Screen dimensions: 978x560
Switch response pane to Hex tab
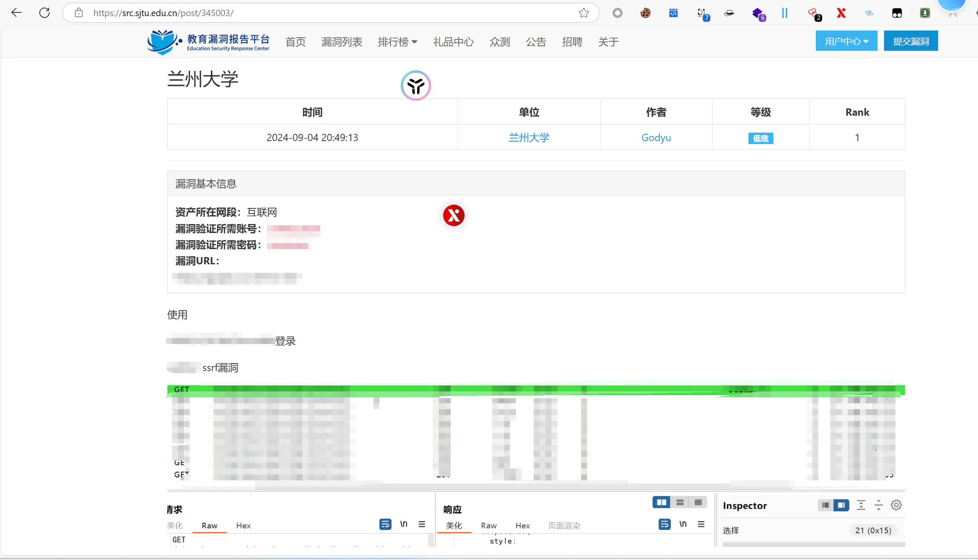523,525
